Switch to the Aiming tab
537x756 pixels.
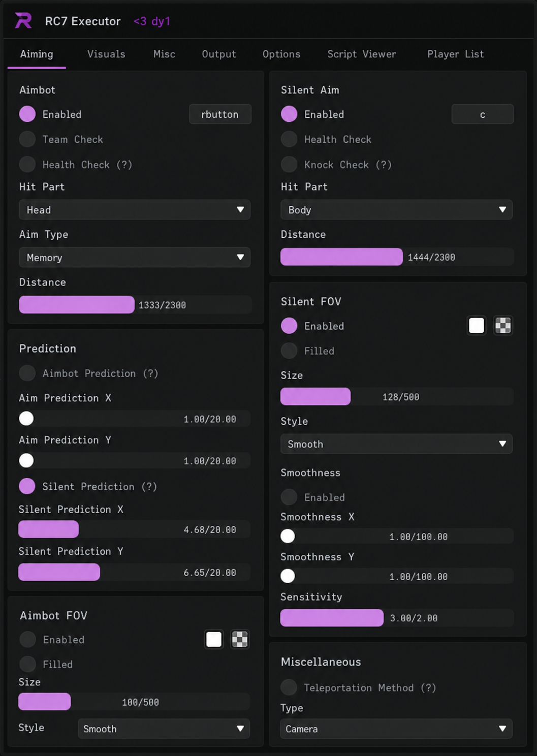coord(37,54)
